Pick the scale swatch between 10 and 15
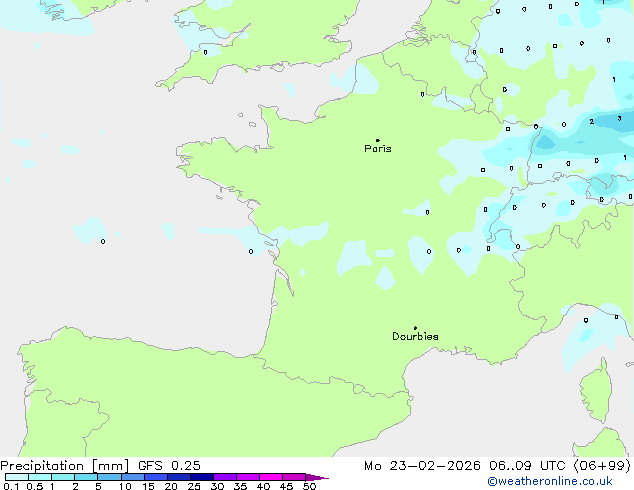The image size is (634, 490). [134, 478]
